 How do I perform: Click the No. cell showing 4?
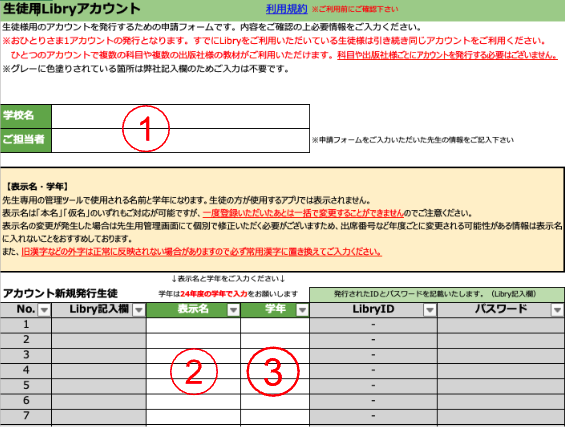[x=26, y=371]
